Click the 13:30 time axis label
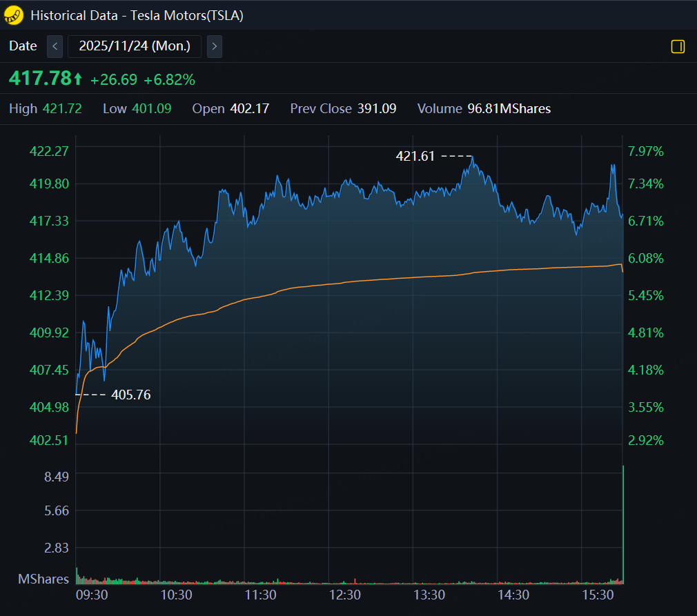 (429, 595)
